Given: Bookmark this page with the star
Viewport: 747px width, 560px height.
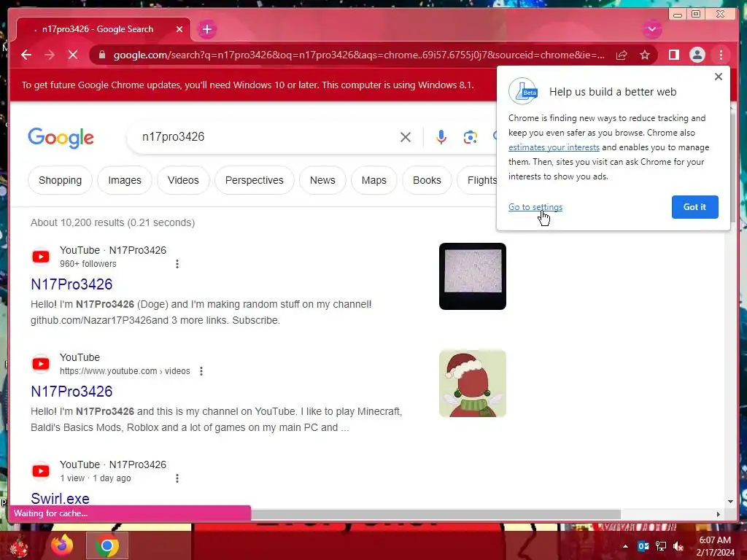Looking at the screenshot, I should point(645,55).
